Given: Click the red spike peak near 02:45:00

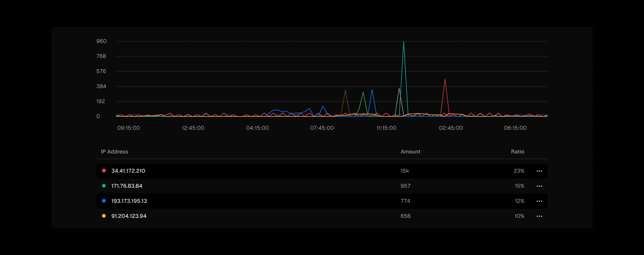Looking at the screenshot, I should point(445,80).
